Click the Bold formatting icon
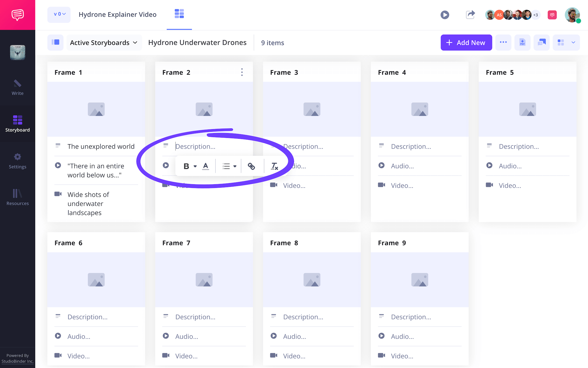 tap(186, 166)
